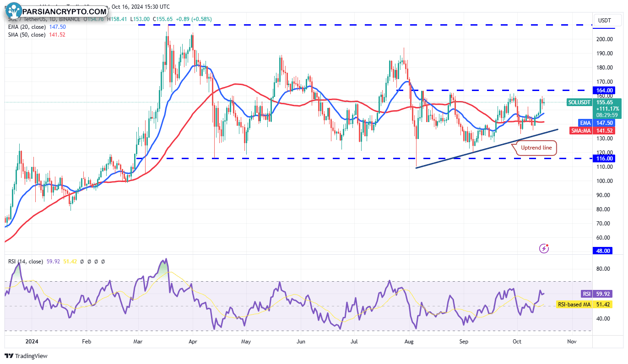Click the Jun label on time axis
The image size is (628, 364).
(301, 341)
